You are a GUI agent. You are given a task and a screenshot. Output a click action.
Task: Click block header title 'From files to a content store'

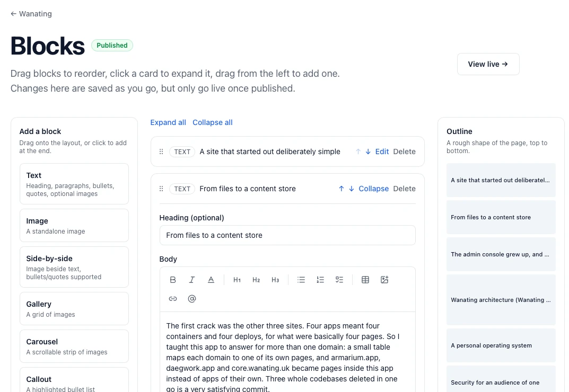[248, 189]
